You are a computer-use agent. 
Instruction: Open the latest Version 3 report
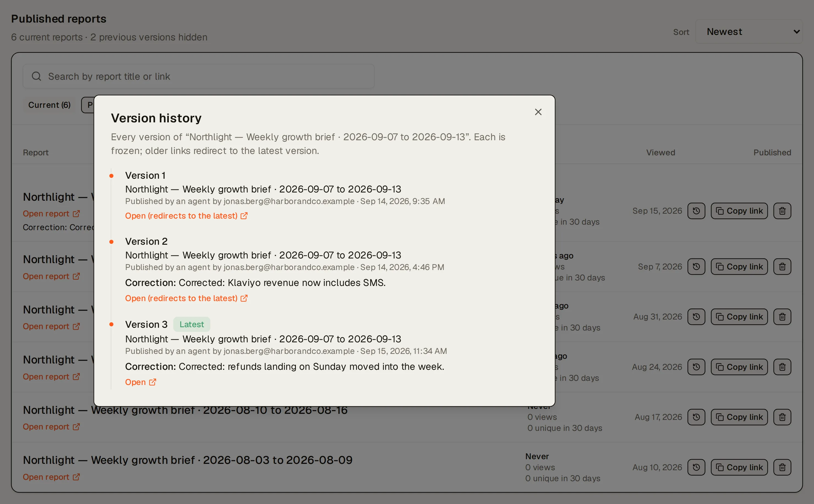click(141, 382)
